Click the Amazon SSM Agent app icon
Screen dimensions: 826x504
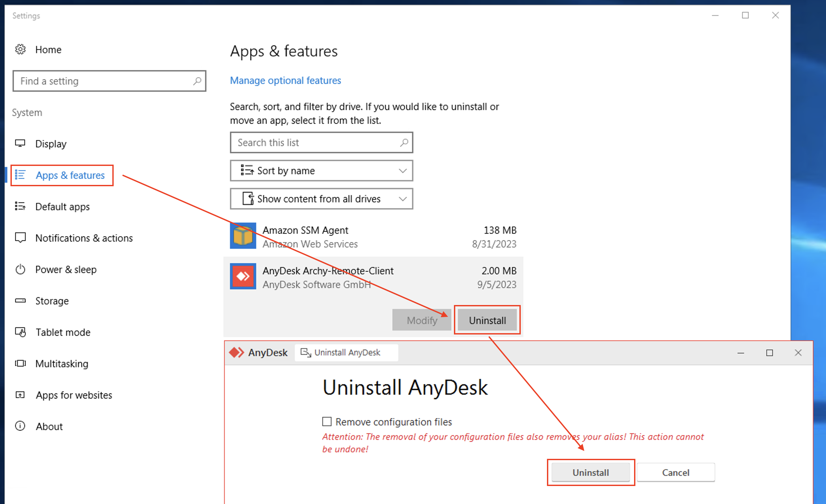click(243, 236)
